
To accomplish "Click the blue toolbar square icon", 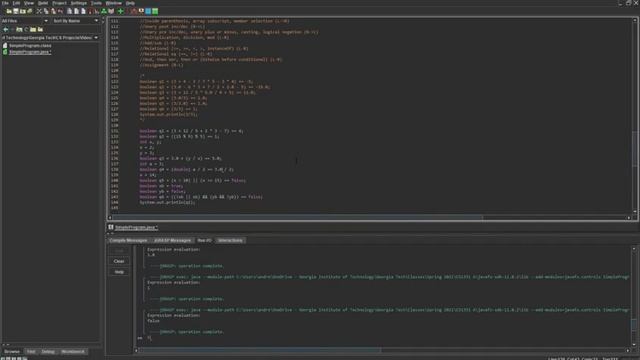I will point(148,11).
